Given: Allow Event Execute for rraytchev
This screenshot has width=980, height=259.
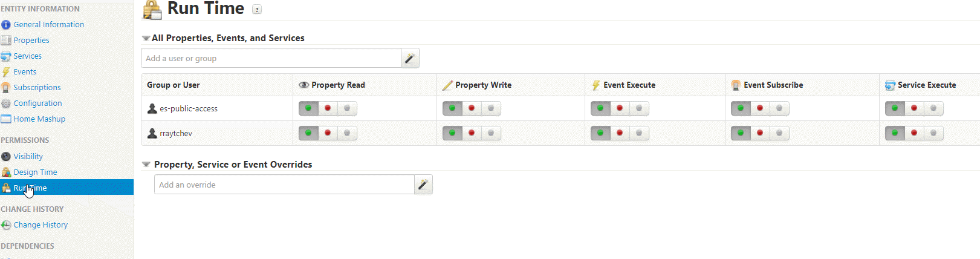Looking at the screenshot, I should [x=600, y=133].
